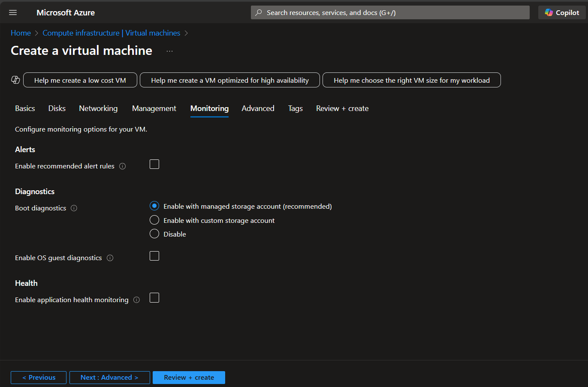588x387 pixels.
Task: Click the Review + create button
Action: pyautogui.click(x=189, y=378)
